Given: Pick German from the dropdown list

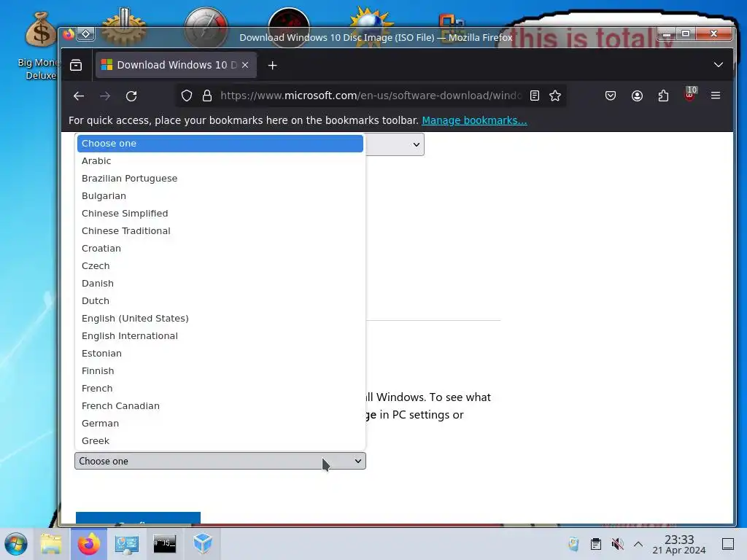Looking at the screenshot, I should 220,424.
